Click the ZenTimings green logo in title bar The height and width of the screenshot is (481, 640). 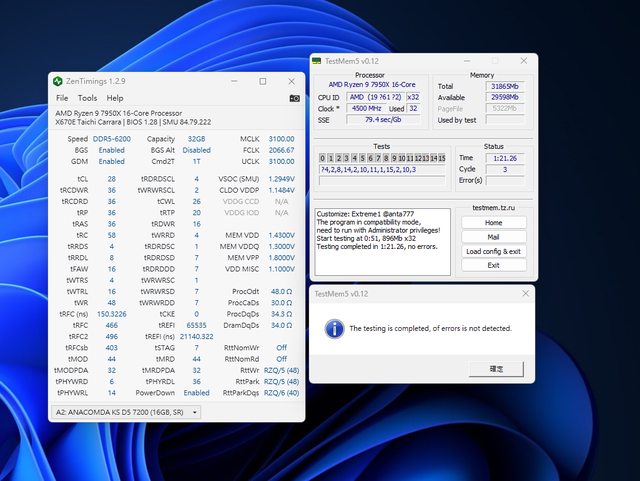point(56,81)
